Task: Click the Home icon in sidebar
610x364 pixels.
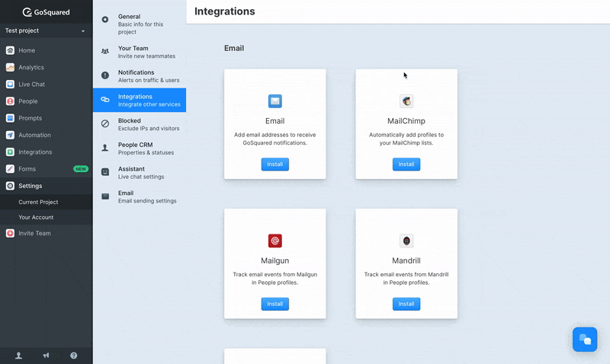Action: pyautogui.click(x=10, y=50)
